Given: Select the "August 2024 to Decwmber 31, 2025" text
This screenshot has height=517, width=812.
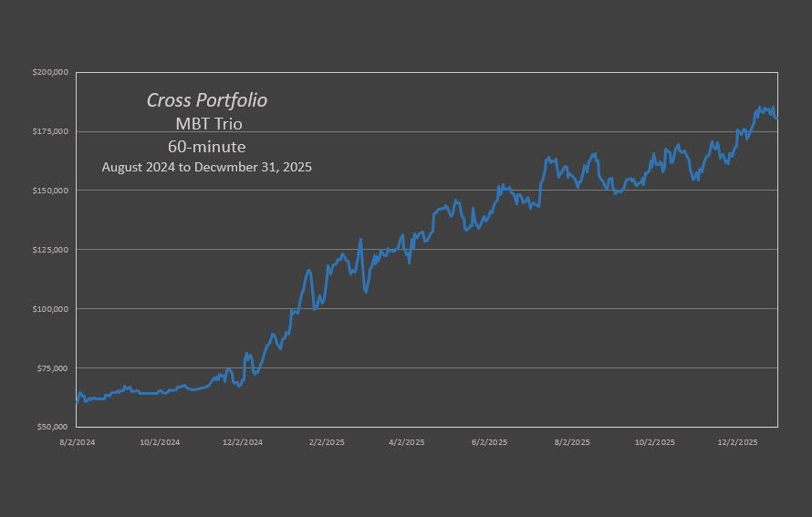Looking at the screenshot, I should click(x=207, y=167).
